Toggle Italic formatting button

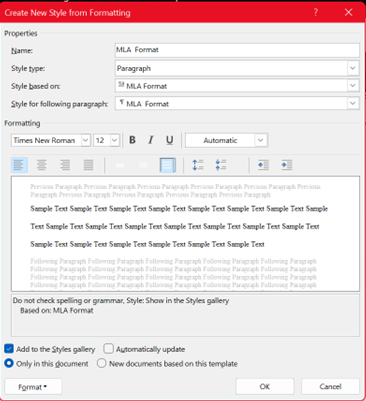pos(151,140)
